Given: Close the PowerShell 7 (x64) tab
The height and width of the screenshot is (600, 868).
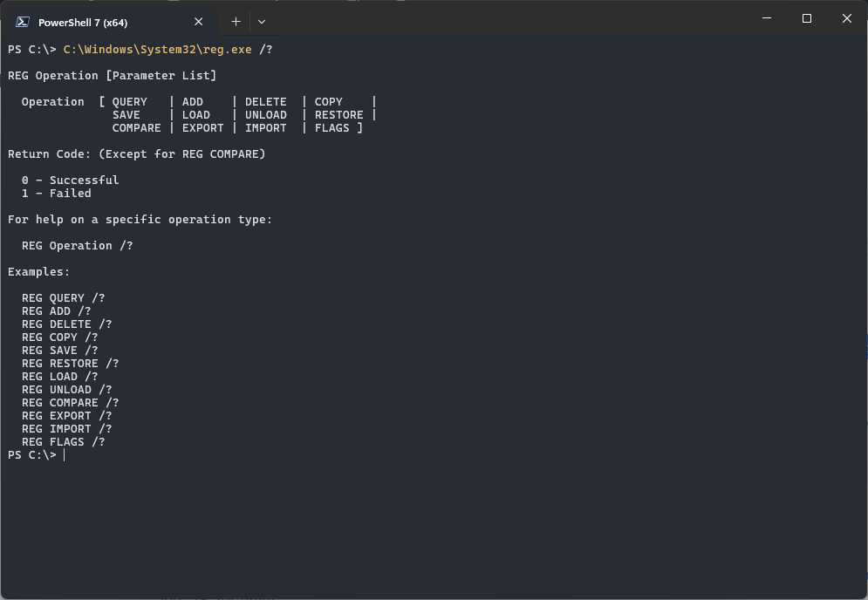Looking at the screenshot, I should click(199, 22).
